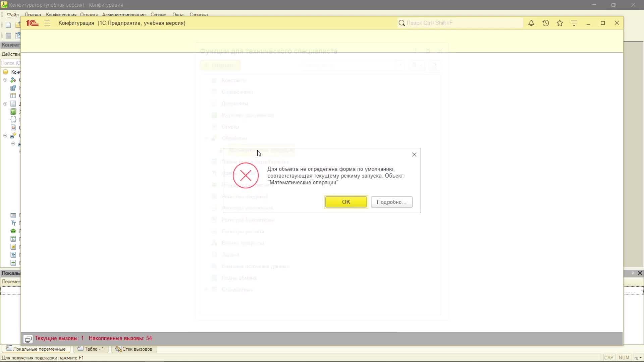Screen dimensions: 644x362
Task: Click Накопленные вызовы: 54 indicator
Action: coord(120,338)
